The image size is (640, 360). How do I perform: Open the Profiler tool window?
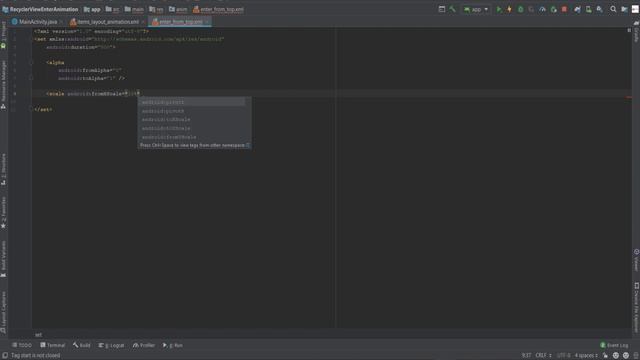coord(144,345)
